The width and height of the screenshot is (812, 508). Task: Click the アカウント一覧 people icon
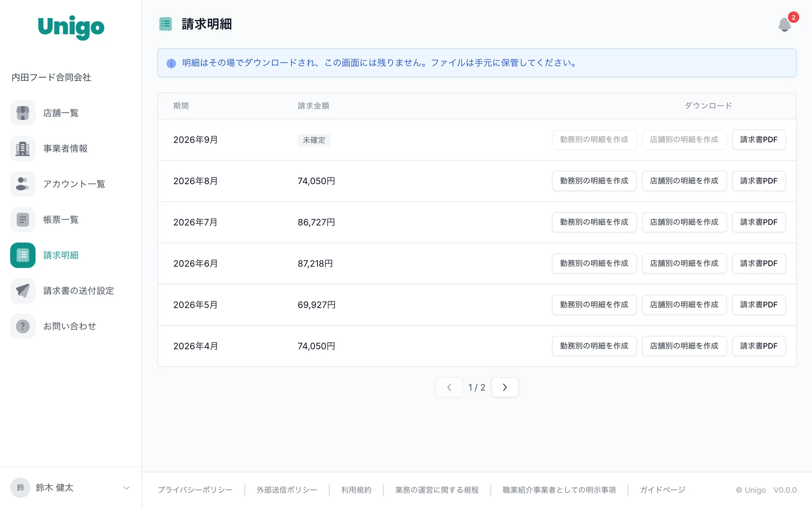click(x=23, y=184)
